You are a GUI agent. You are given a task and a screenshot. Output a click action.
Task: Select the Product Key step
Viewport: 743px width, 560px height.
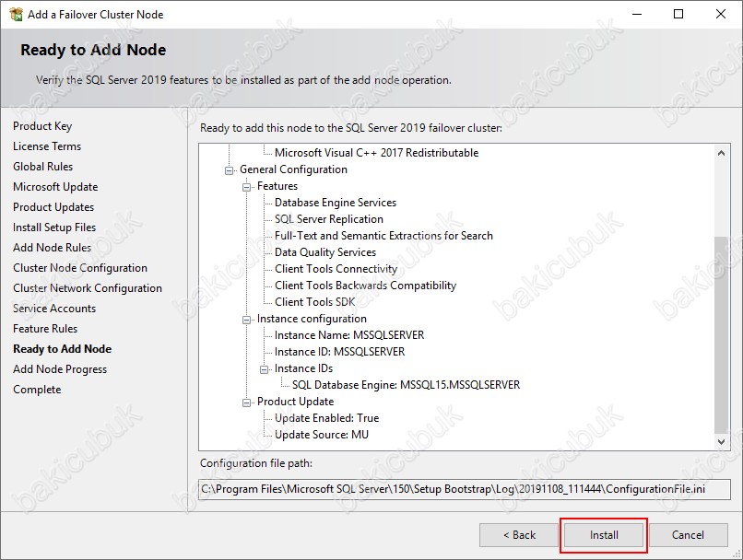tap(42, 126)
